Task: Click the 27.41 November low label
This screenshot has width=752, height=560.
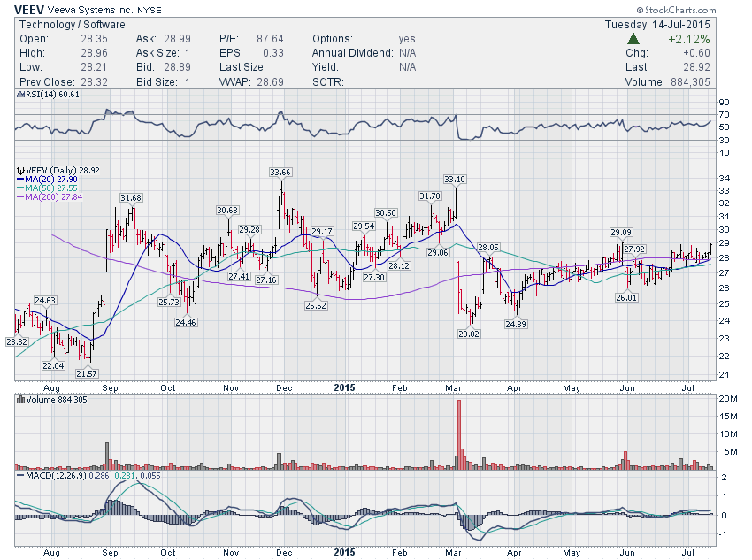Action: tap(239, 276)
